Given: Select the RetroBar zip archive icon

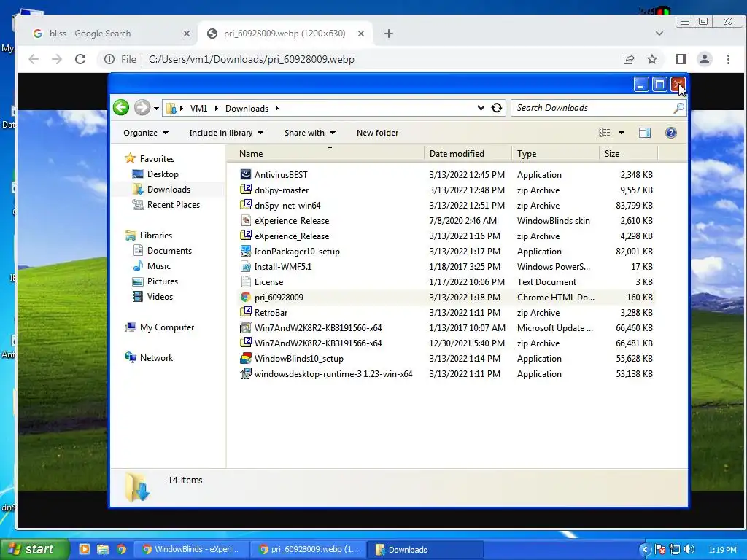Looking at the screenshot, I should coord(245,312).
